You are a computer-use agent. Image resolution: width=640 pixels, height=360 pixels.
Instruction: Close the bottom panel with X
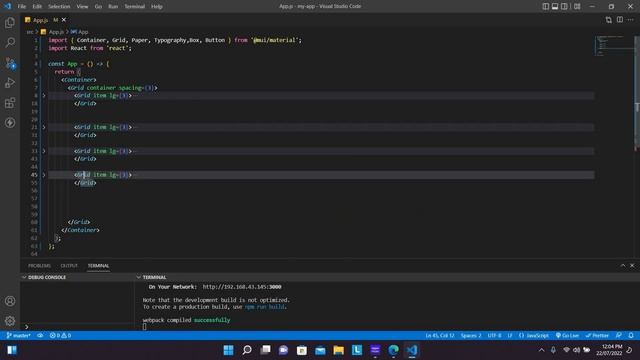(x=632, y=266)
